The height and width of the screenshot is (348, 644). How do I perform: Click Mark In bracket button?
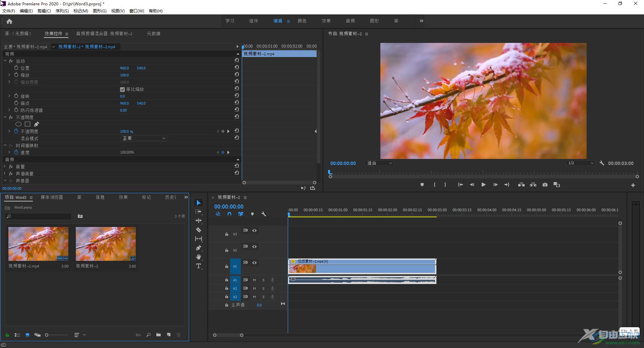(x=434, y=185)
